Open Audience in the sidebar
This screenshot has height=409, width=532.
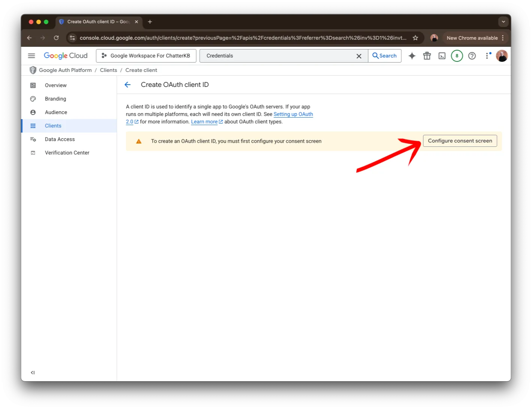pos(69,112)
